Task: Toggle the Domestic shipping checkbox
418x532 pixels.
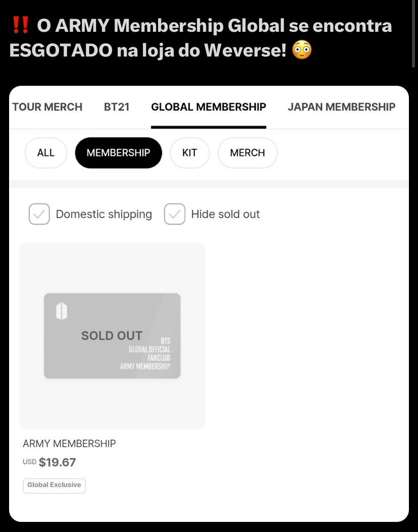Action: coord(39,214)
